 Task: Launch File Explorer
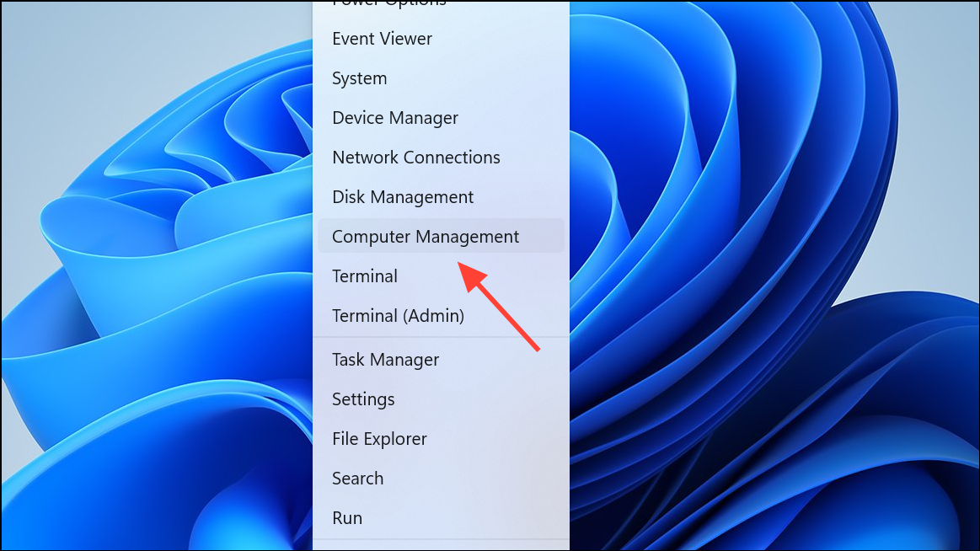(x=441, y=439)
